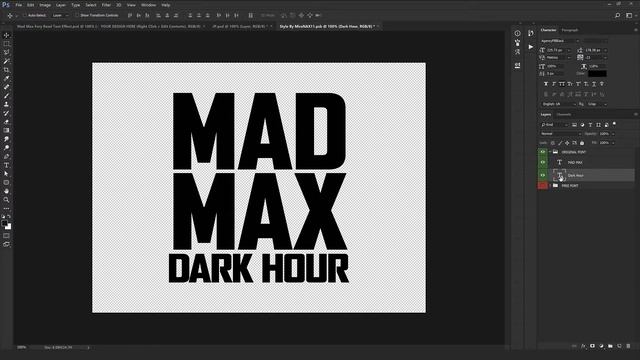Open the Actions panel play icon

(x=531, y=47)
